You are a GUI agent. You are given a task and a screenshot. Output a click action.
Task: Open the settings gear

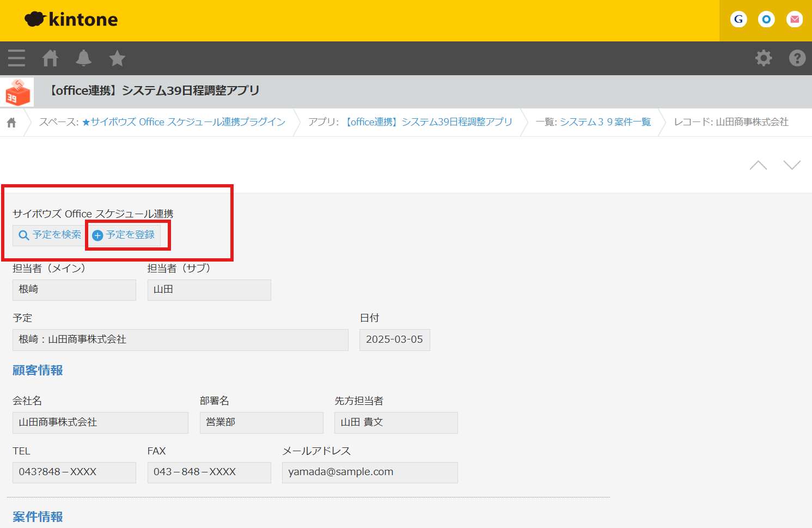[x=764, y=58]
